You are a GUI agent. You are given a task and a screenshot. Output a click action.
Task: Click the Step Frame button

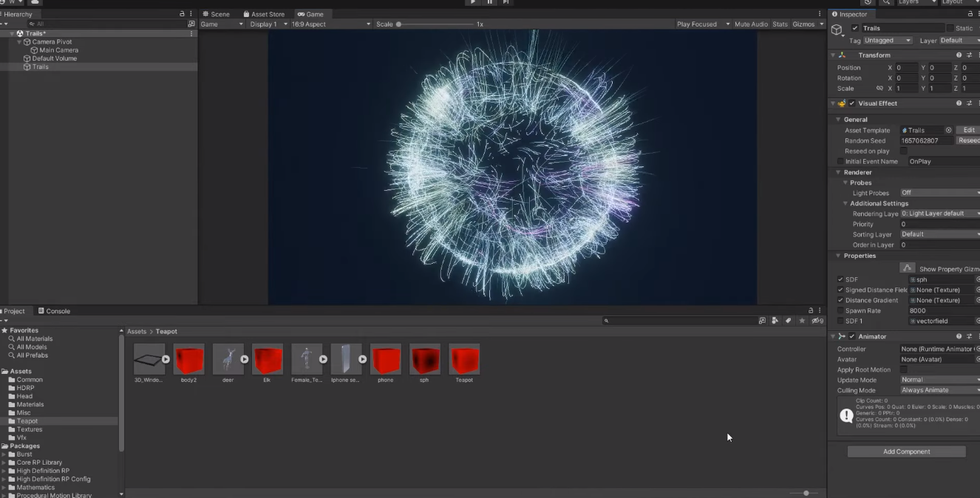[x=506, y=2]
